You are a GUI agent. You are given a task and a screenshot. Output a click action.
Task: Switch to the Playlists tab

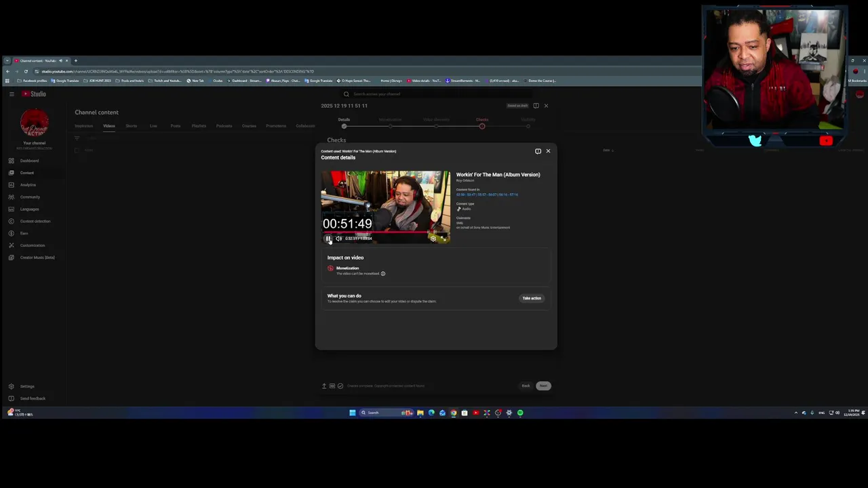pos(199,126)
